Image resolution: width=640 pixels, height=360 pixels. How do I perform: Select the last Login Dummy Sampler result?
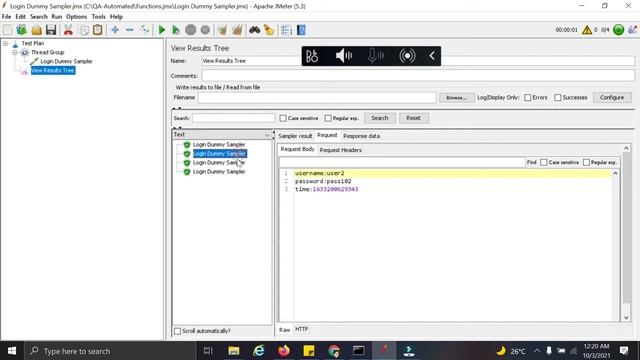pos(219,172)
